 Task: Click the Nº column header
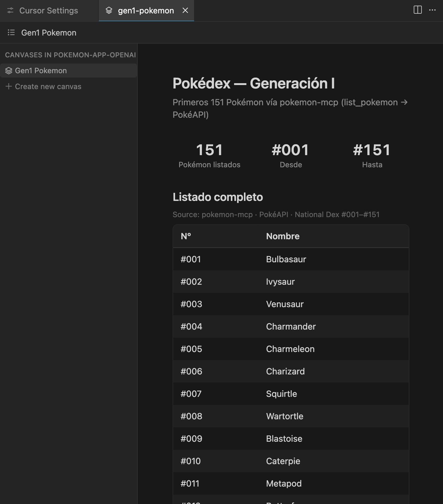tap(186, 236)
